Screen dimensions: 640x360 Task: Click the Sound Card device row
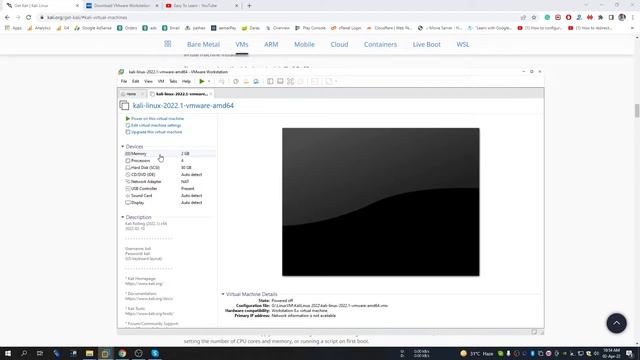pyautogui.click(x=170, y=196)
